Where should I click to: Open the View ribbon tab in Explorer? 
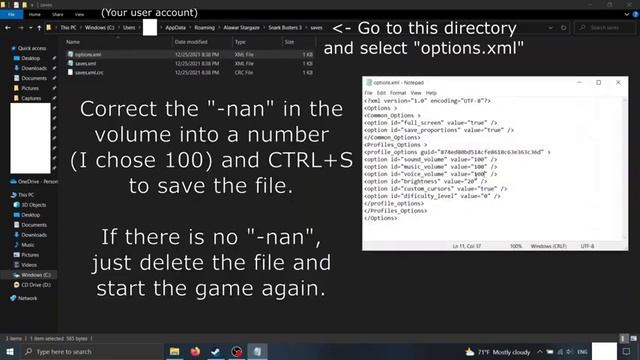pyautogui.click(x=79, y=14)
